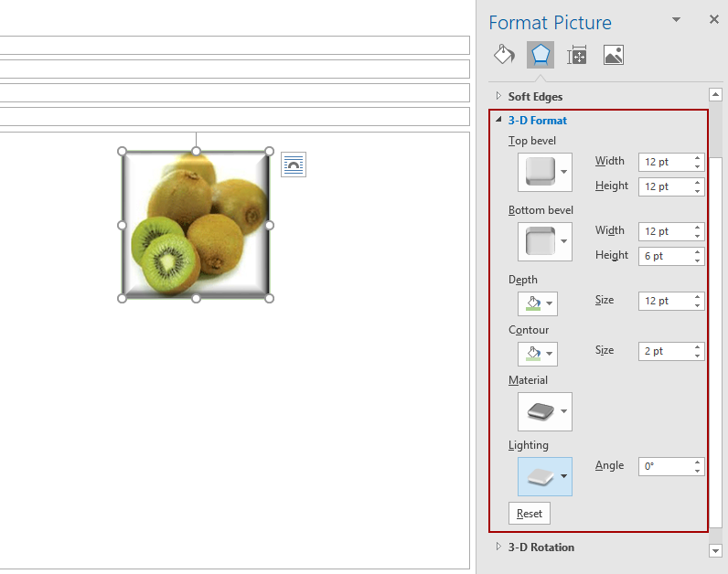Select the kiwi fruit picture
Image resolution: width=728 pixels, height=574 pixels.
[x=196, y=225]
